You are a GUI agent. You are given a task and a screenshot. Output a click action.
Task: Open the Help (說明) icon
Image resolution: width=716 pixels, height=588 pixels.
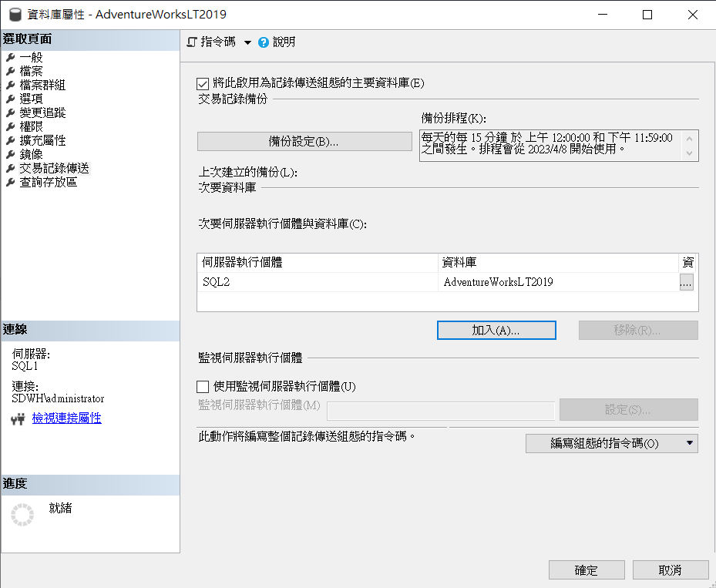click(x=264, y=42)
